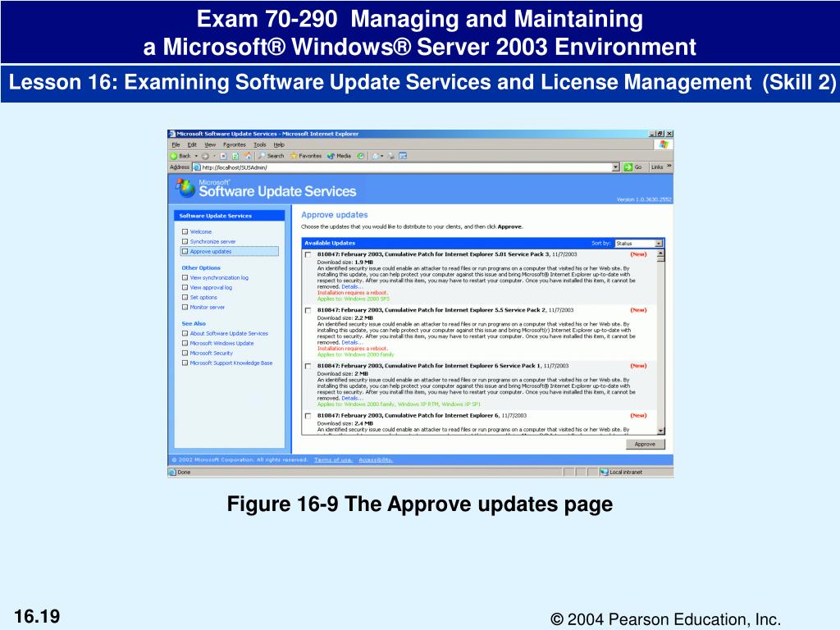
Task: Open the Help menu
Action: click(x=279, y=144)
